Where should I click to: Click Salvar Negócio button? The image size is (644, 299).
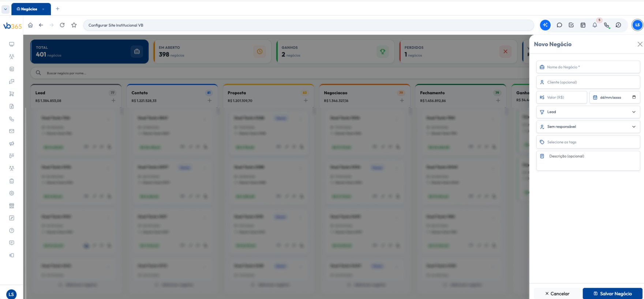pyautogui.click(x=613, y=294)
